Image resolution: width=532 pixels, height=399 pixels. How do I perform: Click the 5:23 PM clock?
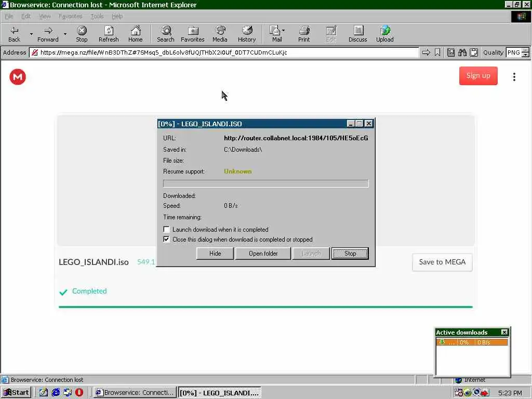tap(510, 393)
